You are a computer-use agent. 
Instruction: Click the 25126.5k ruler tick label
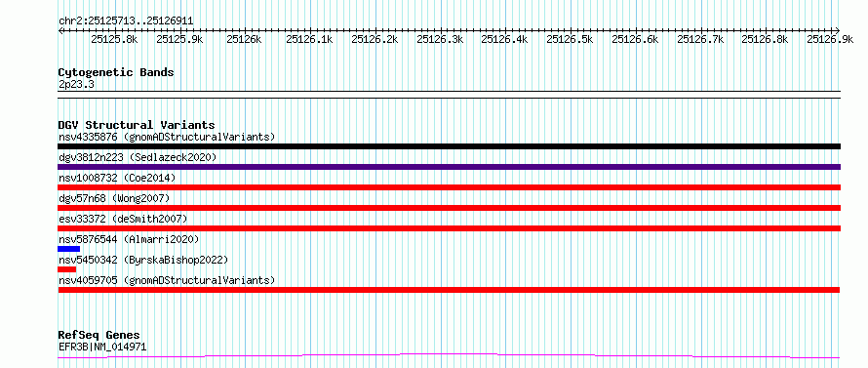[570, 39]
